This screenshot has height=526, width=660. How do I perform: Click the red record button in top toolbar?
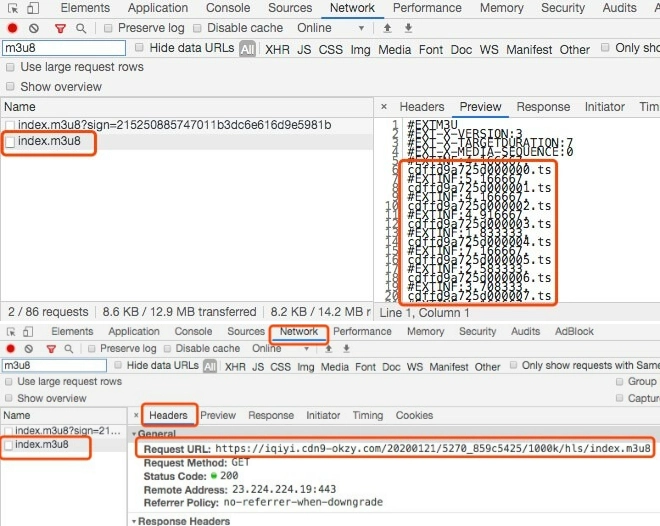pos(12,29)
